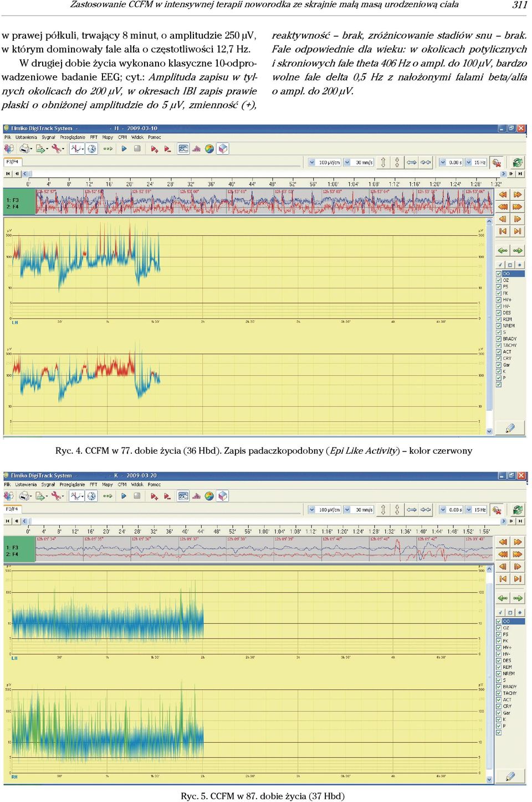
Task: Open 15 Hz filter dropdown, upper 2009-03-10 window
Action: click(x=468, y=163)
